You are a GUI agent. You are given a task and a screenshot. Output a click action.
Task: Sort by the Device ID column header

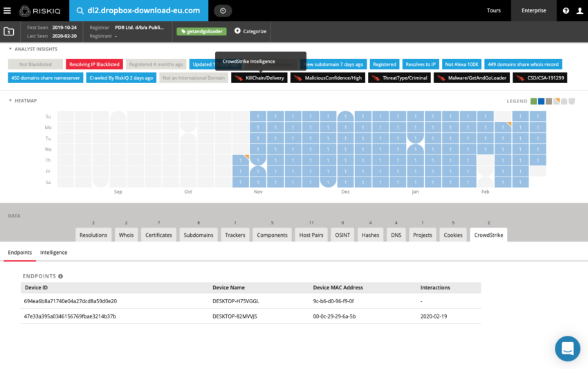coord(37,287)
